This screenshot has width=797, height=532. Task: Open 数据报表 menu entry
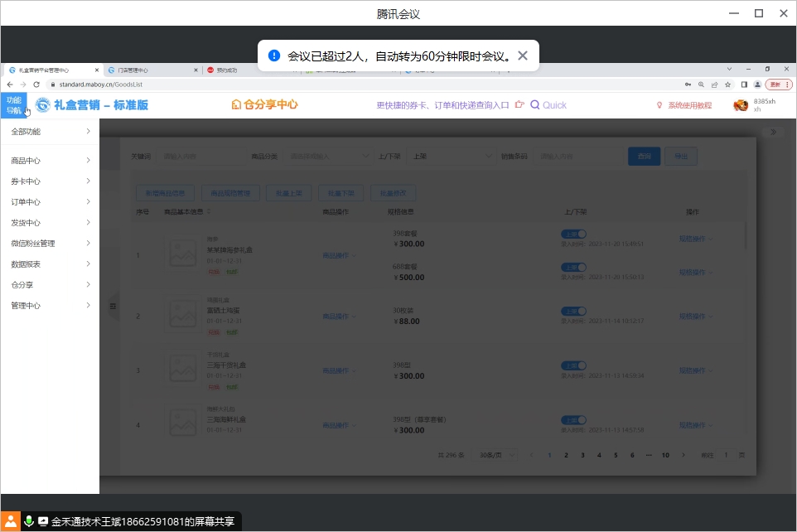coord(50,264)
